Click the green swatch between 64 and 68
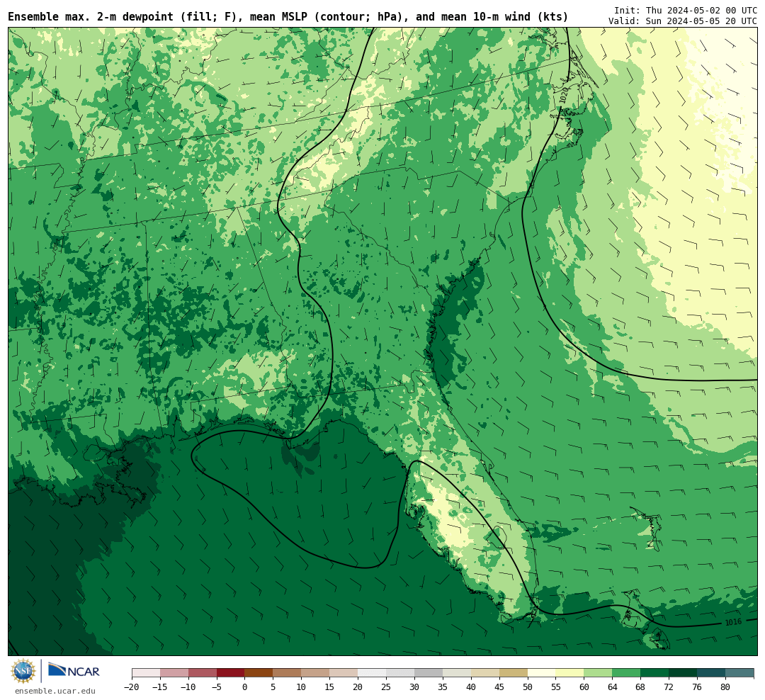Image resolution: width=765 pixels, height=700 pixels. 627,673
